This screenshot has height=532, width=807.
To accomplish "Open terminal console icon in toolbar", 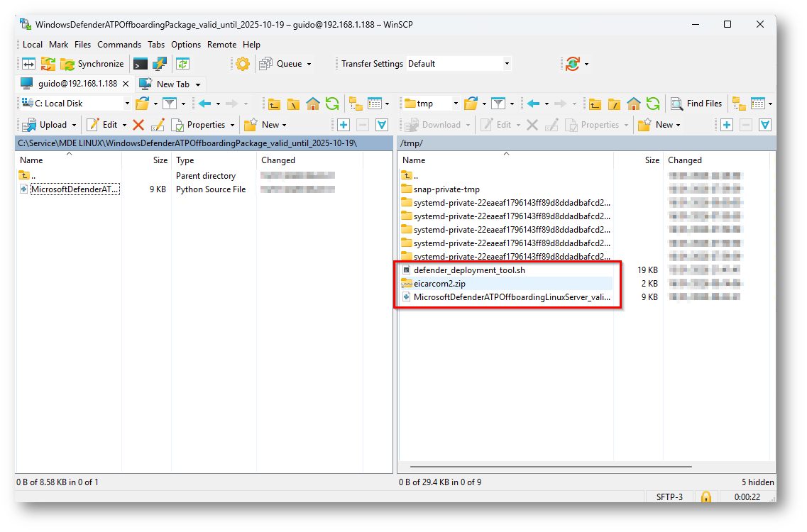I will click(x=141, y=64).
